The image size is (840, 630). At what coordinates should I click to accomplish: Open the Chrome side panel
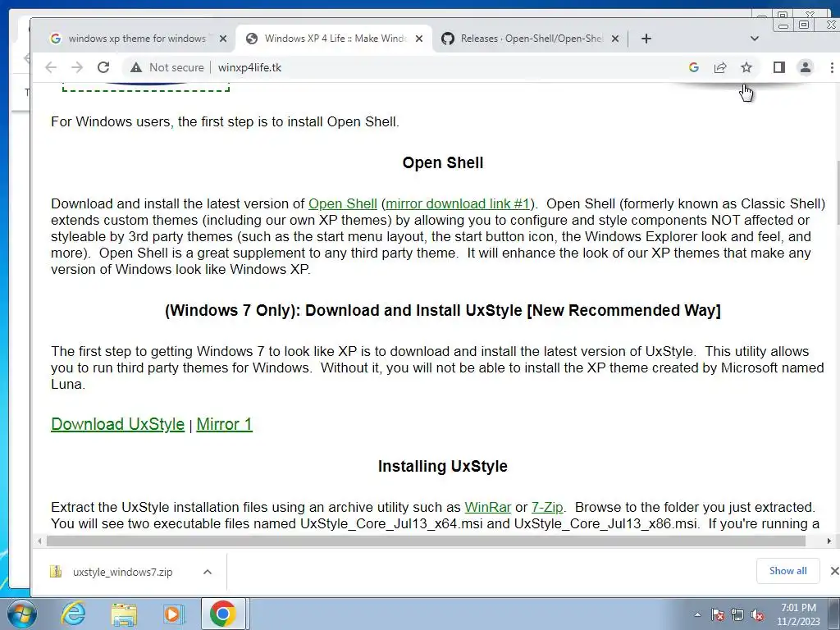click(779, 67)
